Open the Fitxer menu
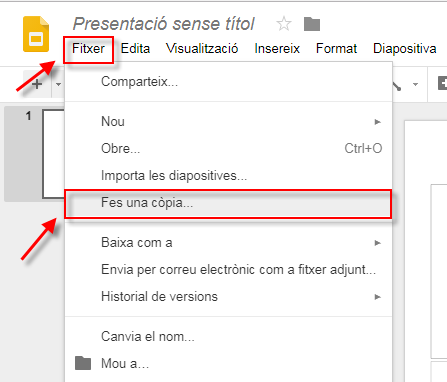The width and height of the screenshot is (447, 382). [x=88, y=49]
